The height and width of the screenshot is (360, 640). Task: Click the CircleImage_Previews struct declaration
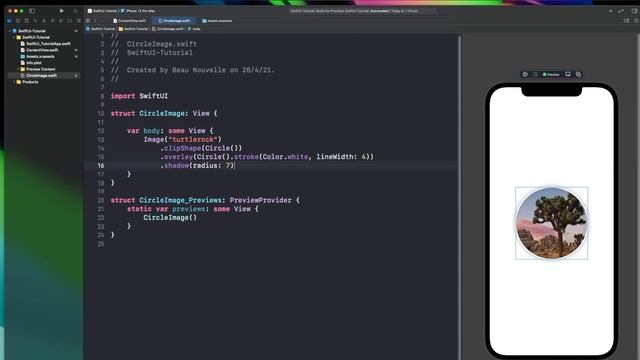[205, 200]
